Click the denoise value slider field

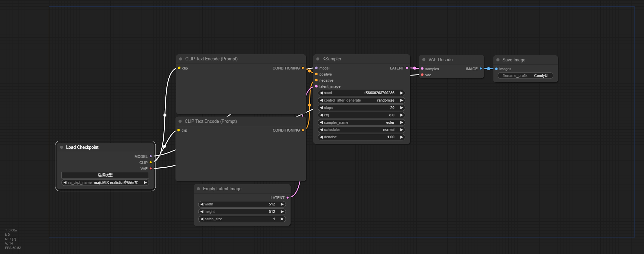(x=361, y=137)
